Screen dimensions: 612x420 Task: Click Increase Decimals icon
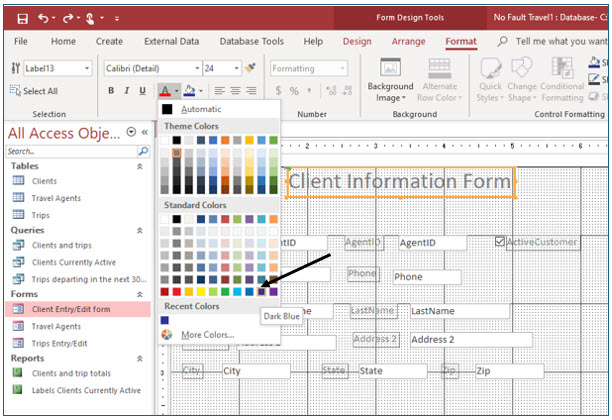(x=331, y=91)
